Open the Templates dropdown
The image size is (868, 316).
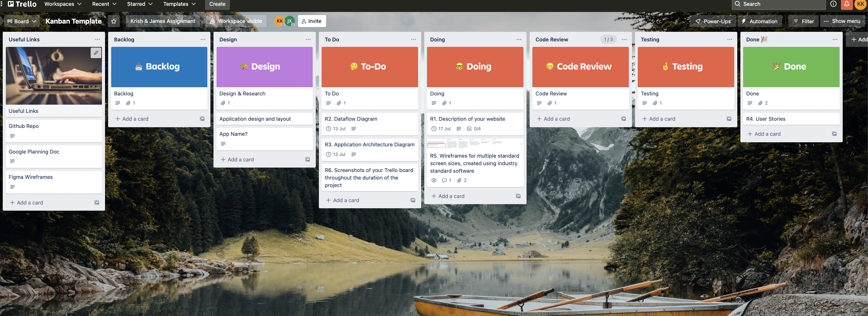point(179,4)
